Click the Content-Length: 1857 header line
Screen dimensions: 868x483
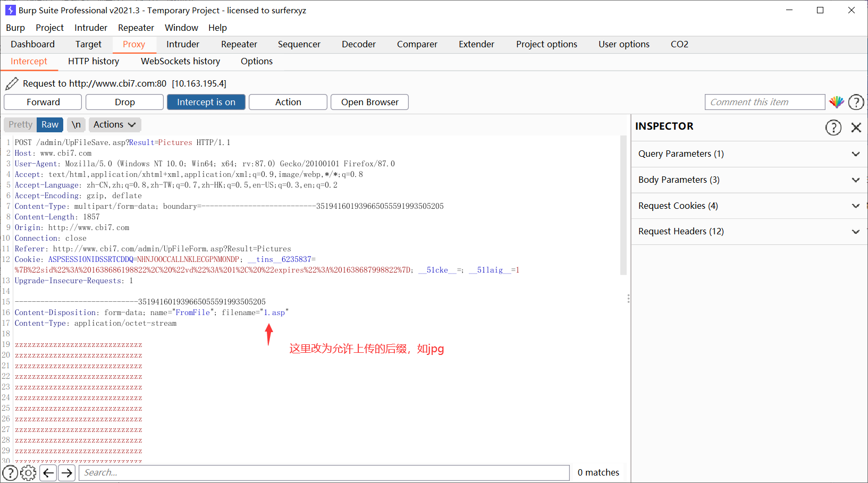coord(57,217)
